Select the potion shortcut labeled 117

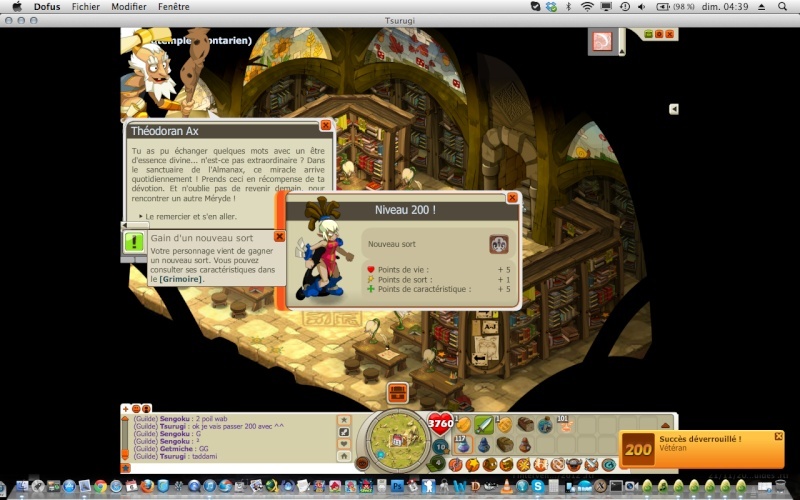click(464, 445)
